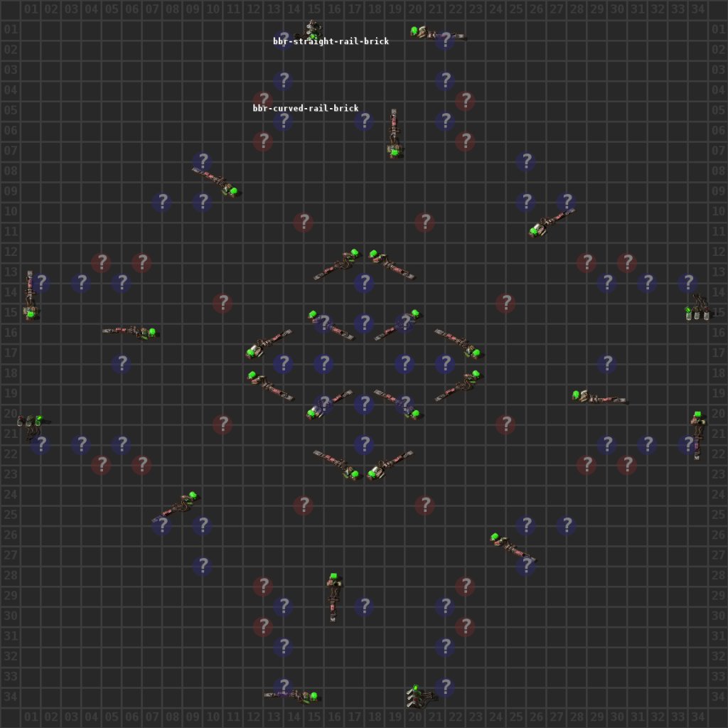728x728 pixels.
Task: Click blue question mark between columns 07-08, rows 09-10
Action: point(163,202)
